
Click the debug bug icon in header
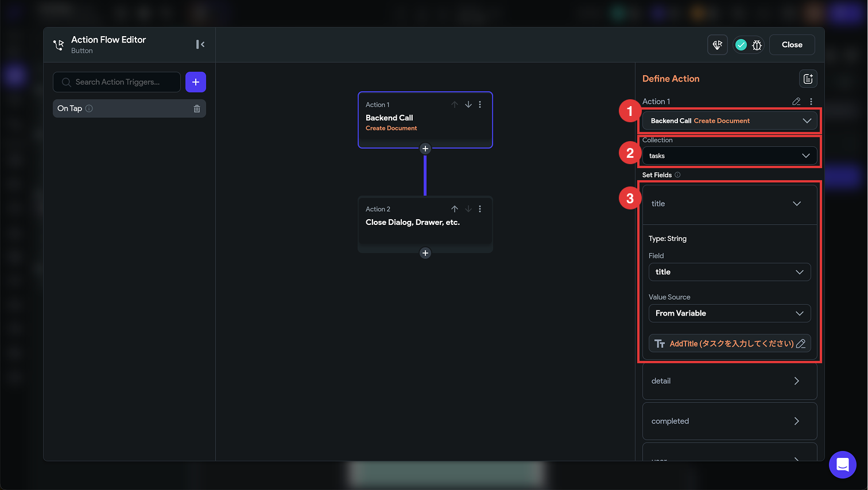[757, 45]
